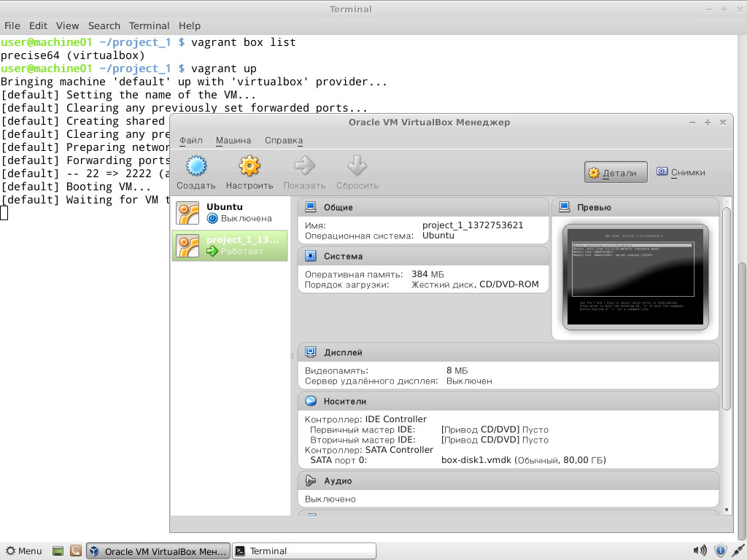Open Terminal's View menu
747x560 pixels.
(x=67, y=26)
